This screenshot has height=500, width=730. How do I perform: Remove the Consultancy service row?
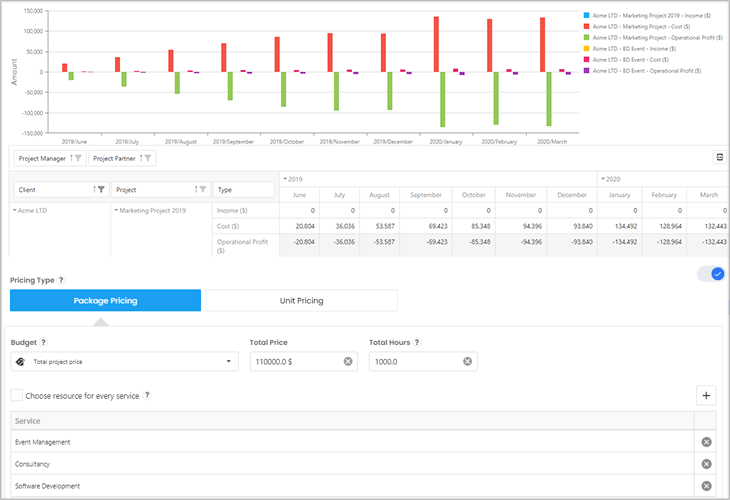pyautogui.click(x=706, y=464)
